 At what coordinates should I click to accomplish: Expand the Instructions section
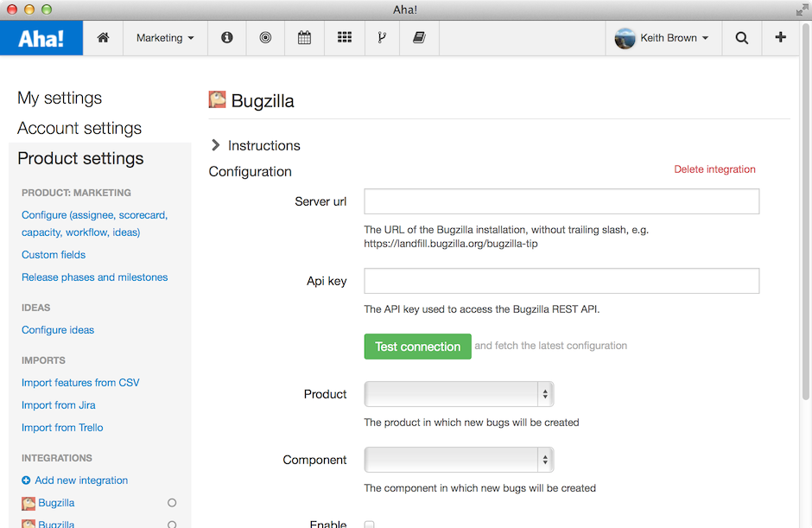pos(256,145)
